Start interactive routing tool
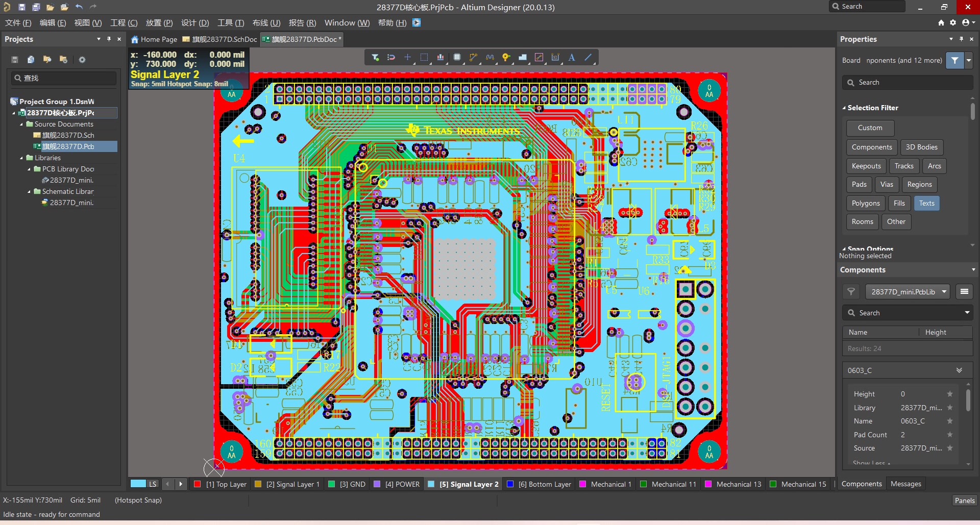980x525 pixels. click(x=473, y=58)
